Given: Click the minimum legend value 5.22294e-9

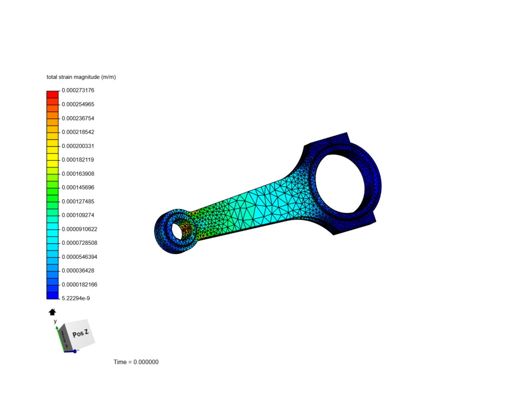Looking at the screenshot, I should coord(76,298).
